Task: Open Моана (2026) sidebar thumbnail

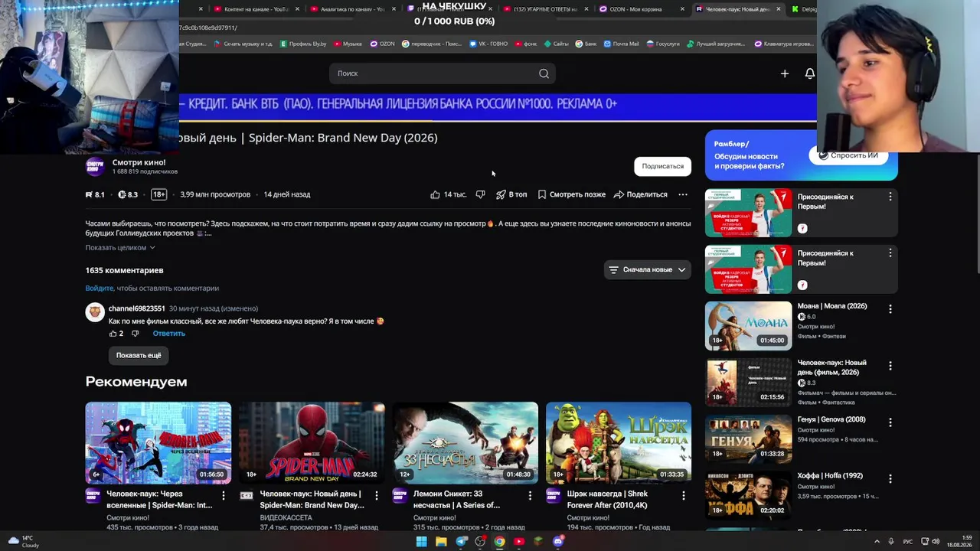Action: pyautogui.click(x=748, y=326)
